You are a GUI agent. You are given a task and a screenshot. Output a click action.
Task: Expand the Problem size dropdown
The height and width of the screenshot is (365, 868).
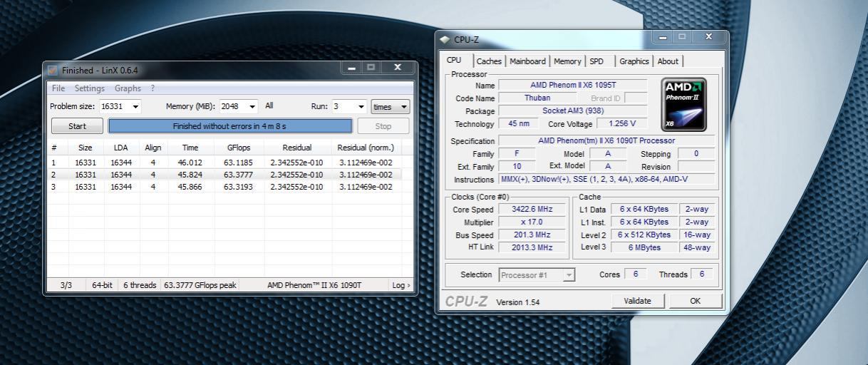(x=135, y=106)
